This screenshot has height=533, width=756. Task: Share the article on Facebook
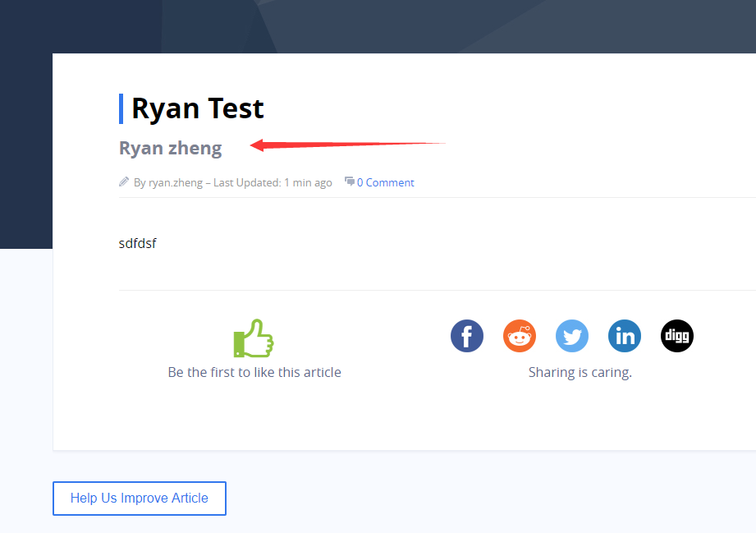467,336
